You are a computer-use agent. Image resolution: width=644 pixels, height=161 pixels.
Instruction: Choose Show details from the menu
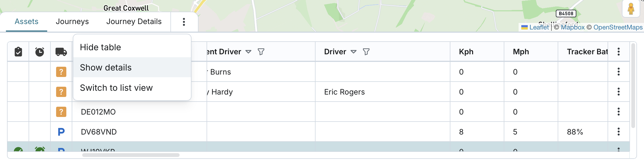pos(106,68)
